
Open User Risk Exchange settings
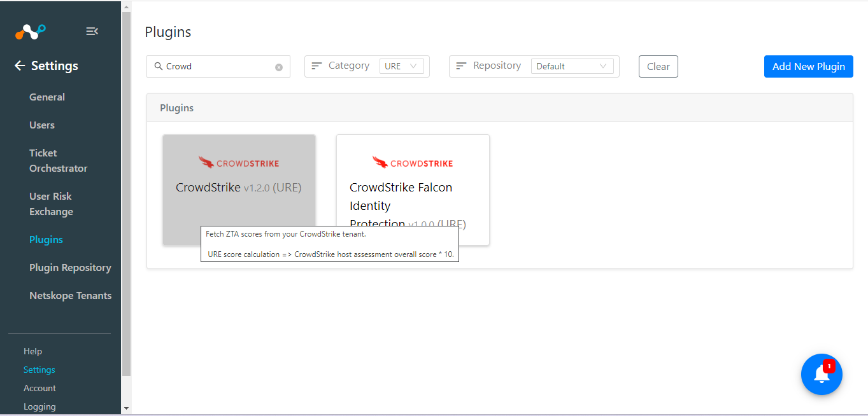coord(52,204)
